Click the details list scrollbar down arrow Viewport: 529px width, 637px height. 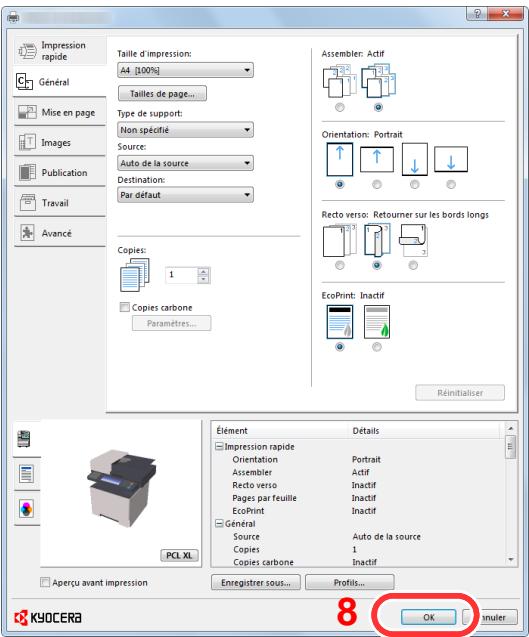point(511,560)
